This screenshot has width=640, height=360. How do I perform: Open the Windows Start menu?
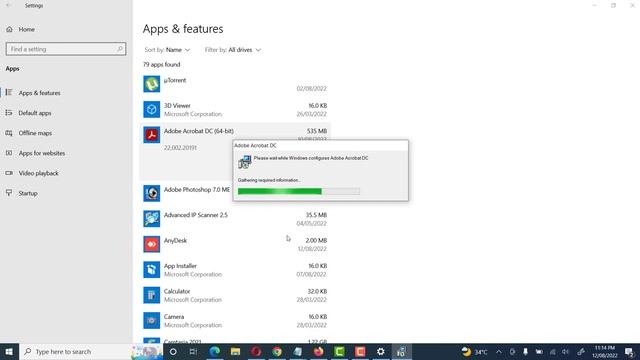(9, 351)
